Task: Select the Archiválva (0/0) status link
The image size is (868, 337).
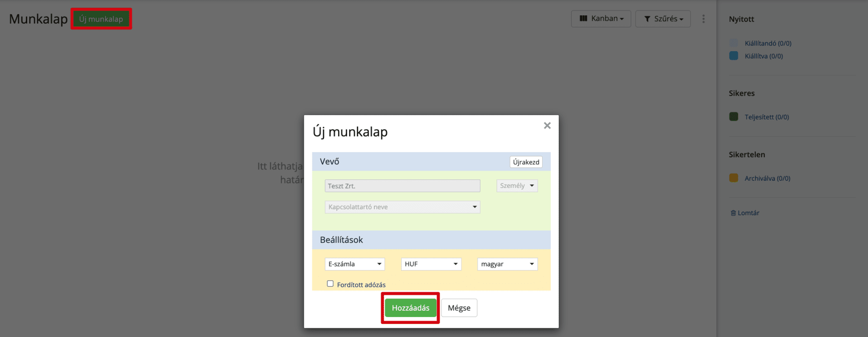Action: [x=767, y=178]
